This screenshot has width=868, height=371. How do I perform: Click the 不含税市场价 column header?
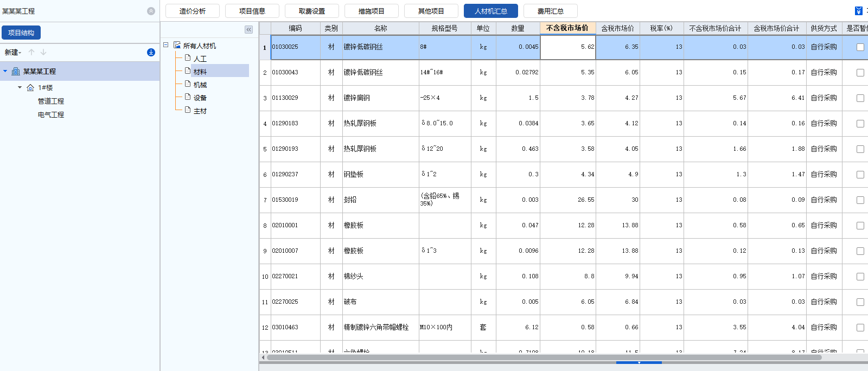pos(567,28)
